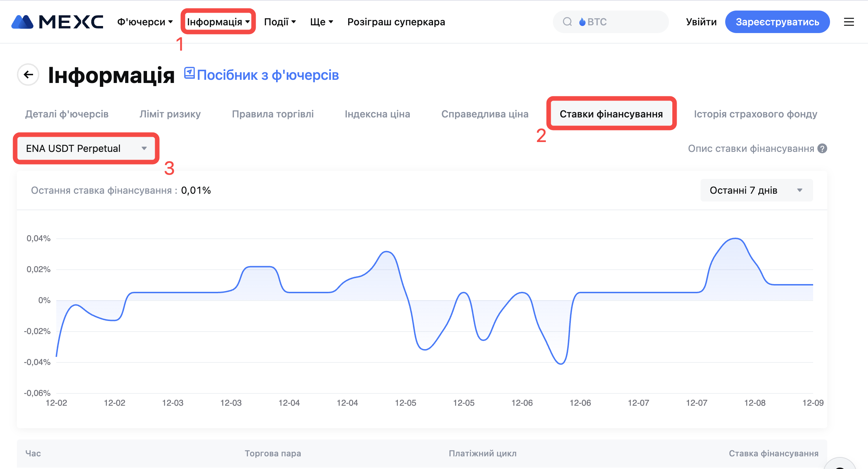
Task: Open the Історія страхового фонду tab
Action: tap(755, 114)
